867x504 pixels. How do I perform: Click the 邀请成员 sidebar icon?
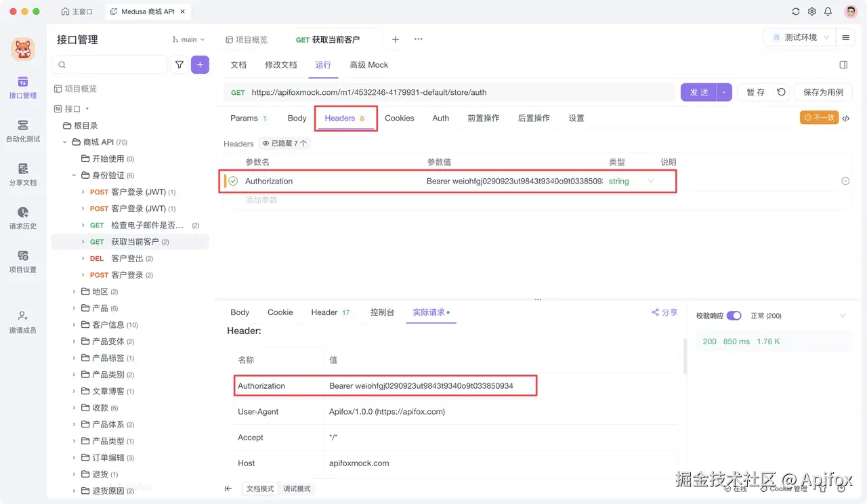tap(24, 324)
